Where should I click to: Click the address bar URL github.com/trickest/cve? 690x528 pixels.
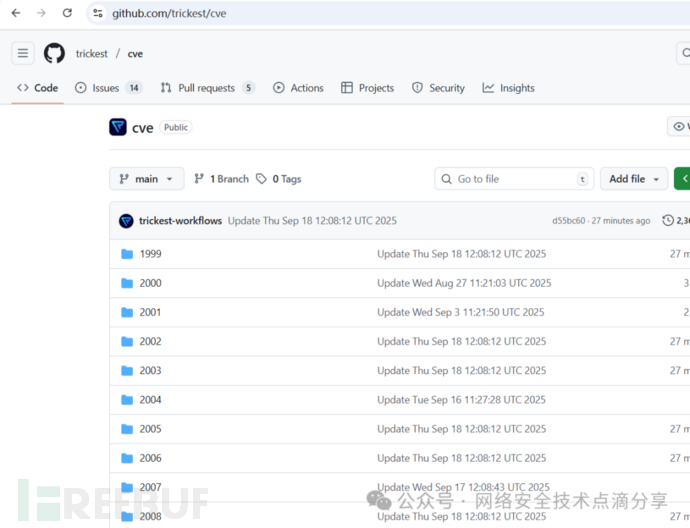pos(169,14)
